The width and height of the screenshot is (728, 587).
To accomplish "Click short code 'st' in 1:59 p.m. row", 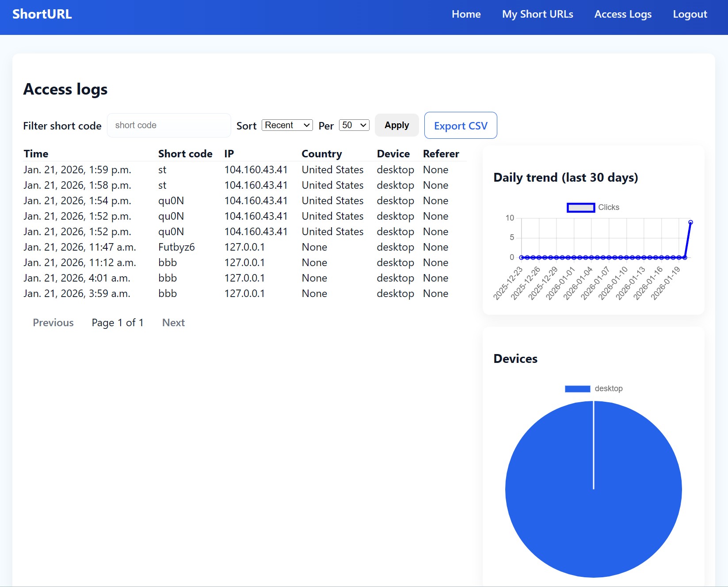I will click(162, 170).
